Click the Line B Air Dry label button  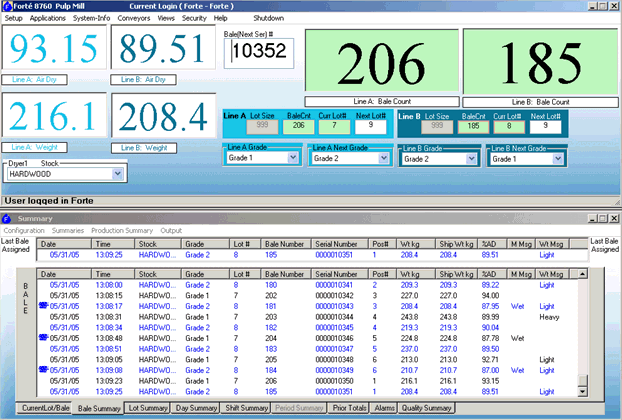143,80
